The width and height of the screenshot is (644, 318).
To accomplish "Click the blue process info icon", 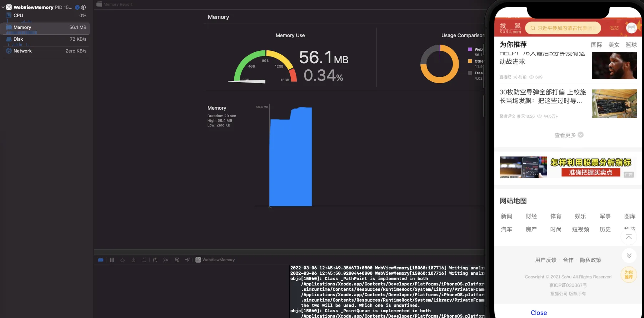I will click(77, 7).
